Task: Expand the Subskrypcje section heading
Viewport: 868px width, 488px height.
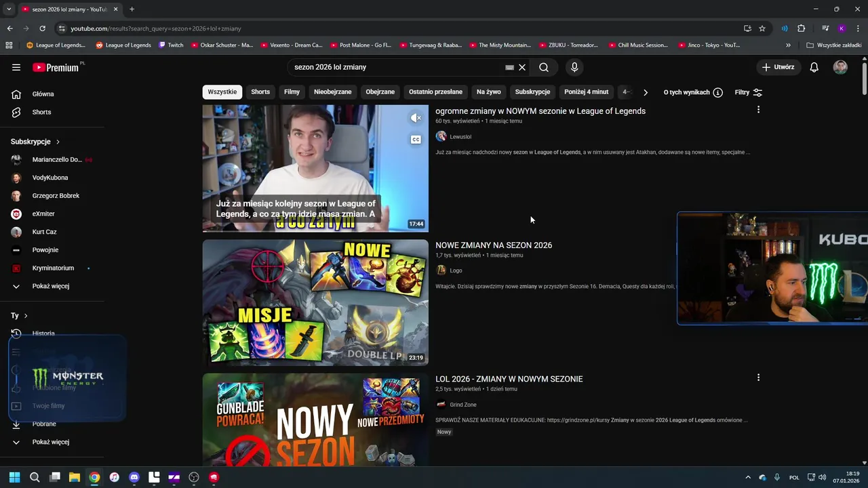Action: coord(35,142)
